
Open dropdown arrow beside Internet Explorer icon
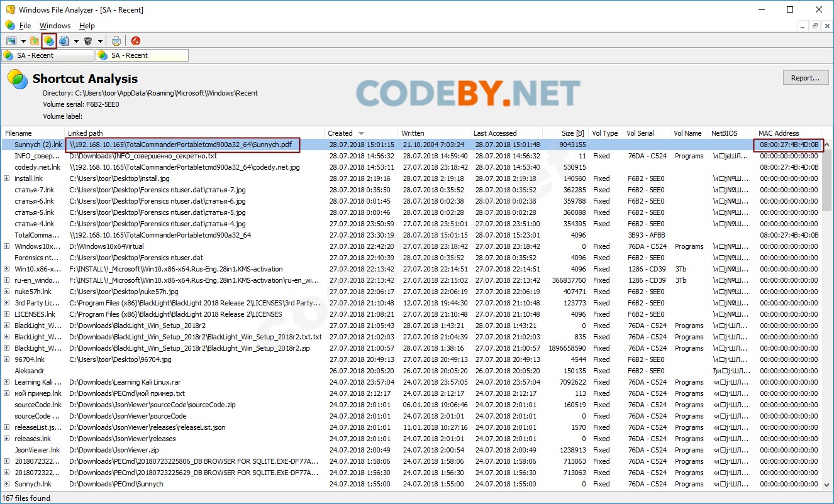tap(76, 41)
